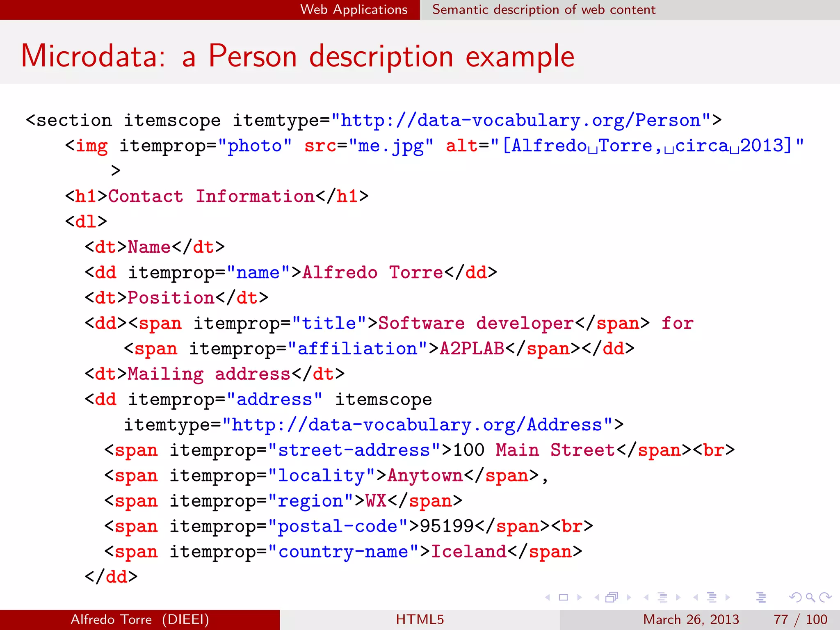Click the stacked frames navigation icon
The width and height of the screenshot is (840, 630).
pyautogui.click(x=612, y=597)
